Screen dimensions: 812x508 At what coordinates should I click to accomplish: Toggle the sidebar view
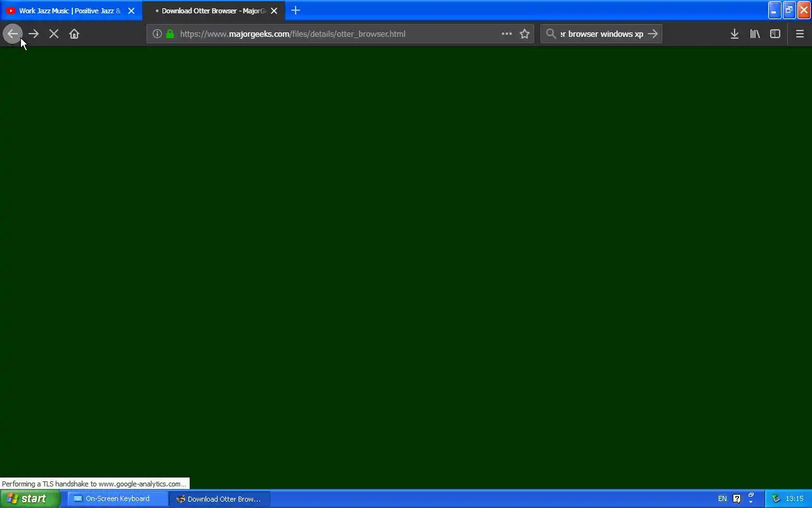pos(775,34)
